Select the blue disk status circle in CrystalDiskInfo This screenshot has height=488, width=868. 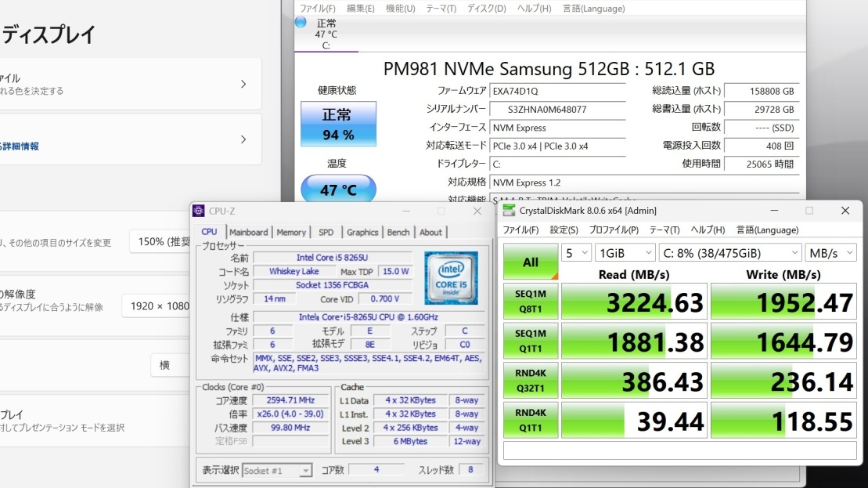[301, 22]
